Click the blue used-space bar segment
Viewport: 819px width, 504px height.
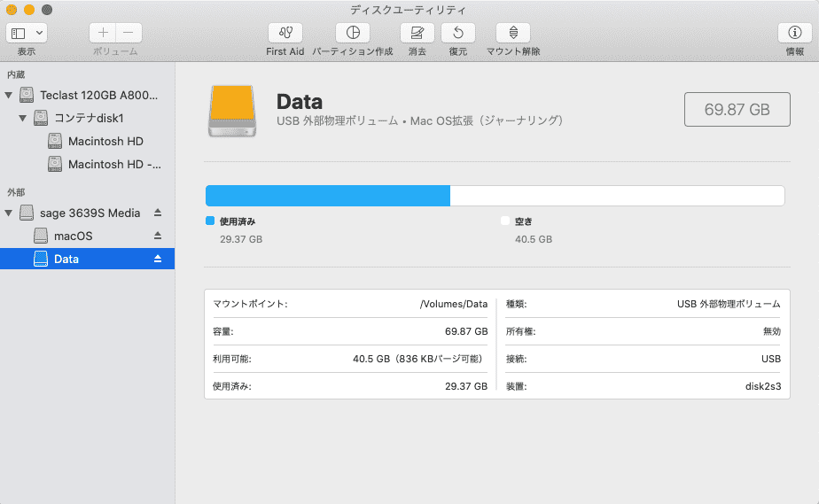[x=328, y=196]
